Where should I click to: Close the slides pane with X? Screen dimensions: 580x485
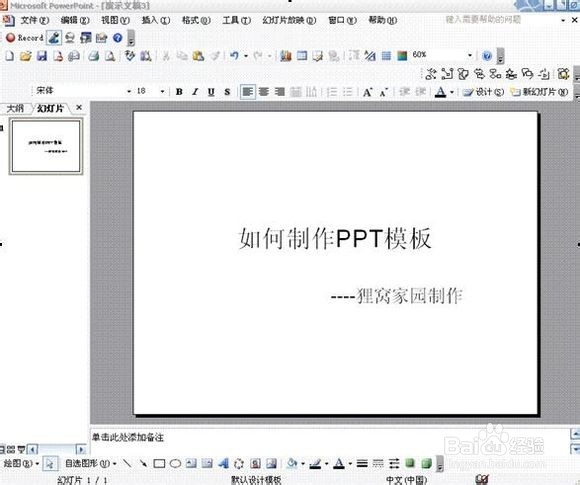[x=79, y=108]
